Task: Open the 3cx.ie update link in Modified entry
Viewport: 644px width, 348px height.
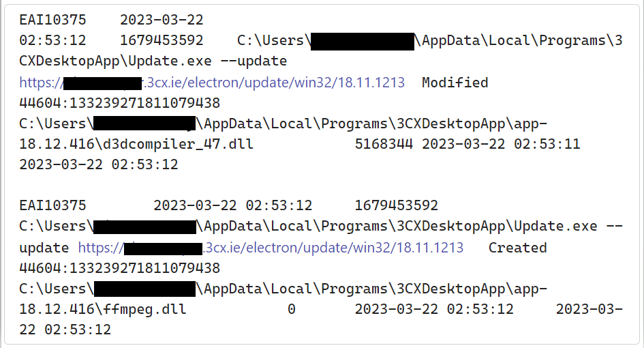Action: pyautogui.click(x=212, y=83)
